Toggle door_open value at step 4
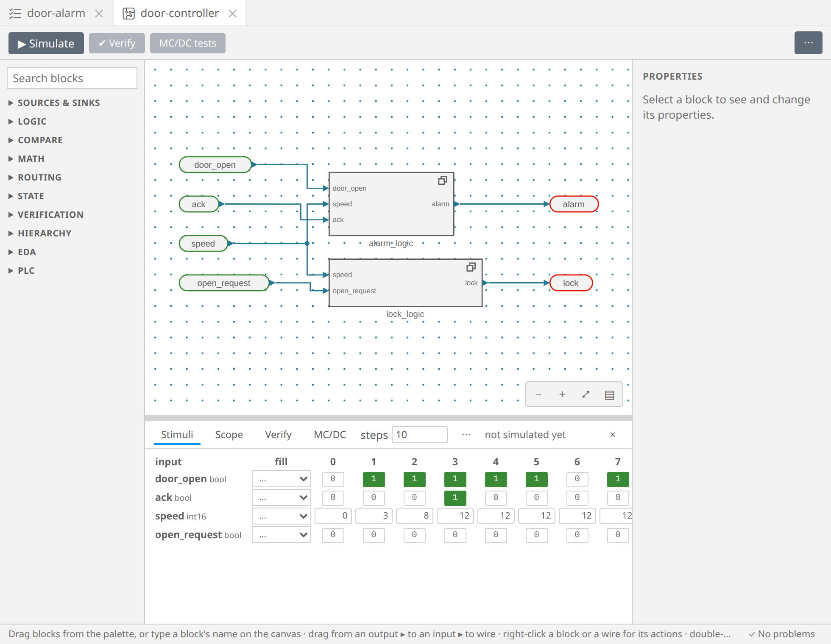The image size is (831, 644). [496, 479]
